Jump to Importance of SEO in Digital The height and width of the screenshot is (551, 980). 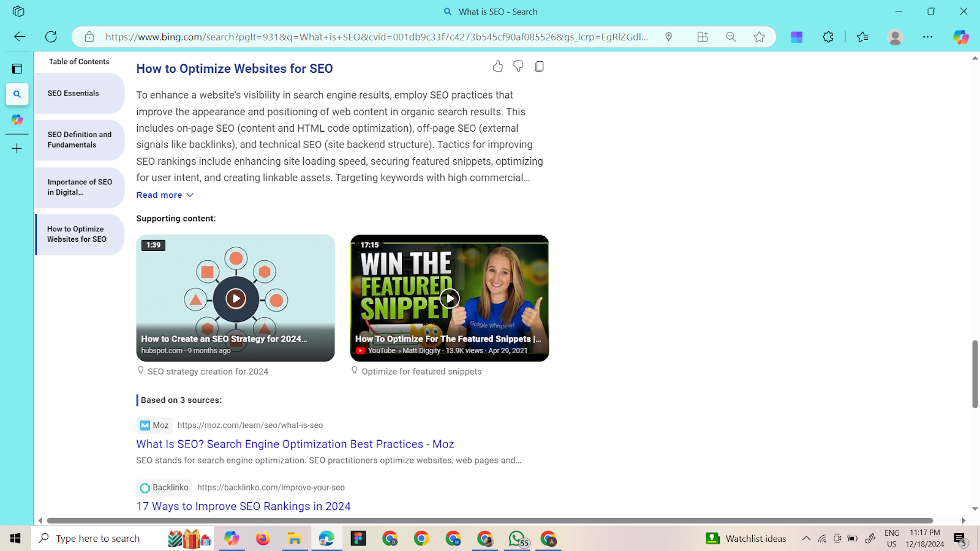click(x=80, y=187)
